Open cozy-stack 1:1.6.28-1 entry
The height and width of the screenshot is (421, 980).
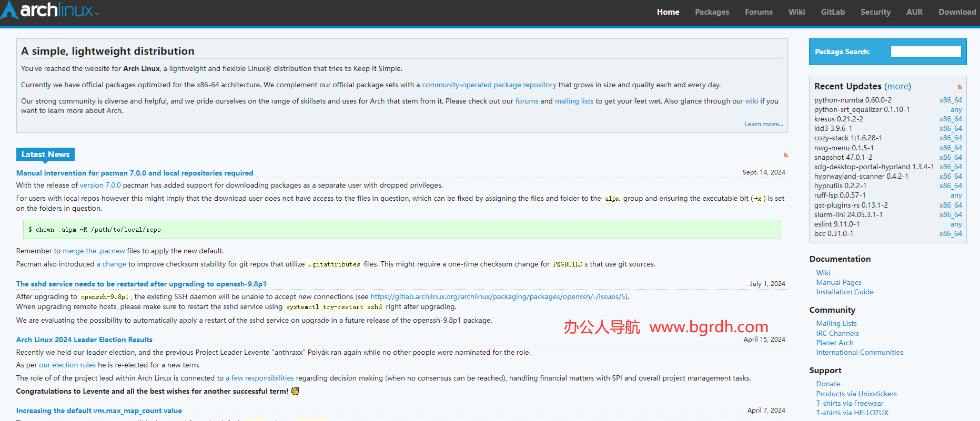pos(848,138)
